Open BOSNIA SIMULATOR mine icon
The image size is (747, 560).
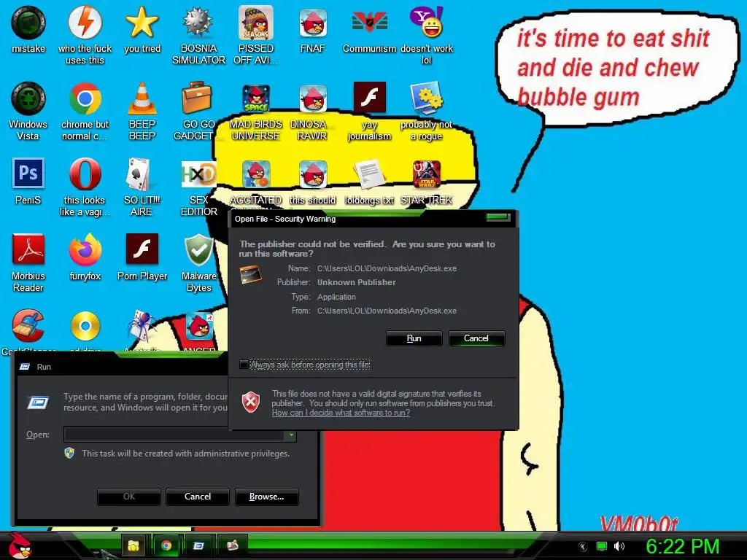[198, 23]
